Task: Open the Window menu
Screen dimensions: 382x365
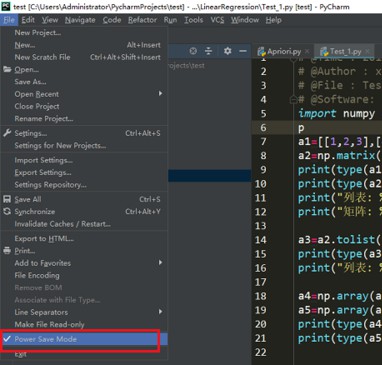Action: click(x=245, y=20)
